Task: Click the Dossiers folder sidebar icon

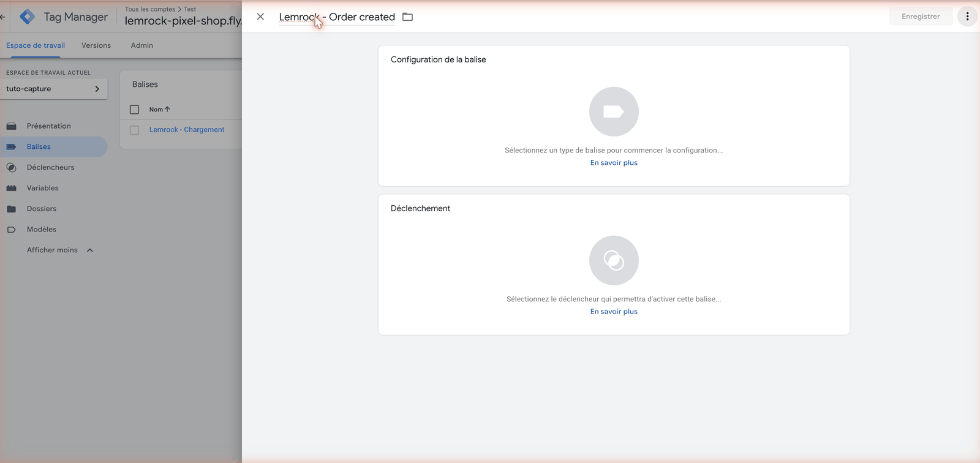Action: [11, 209]
